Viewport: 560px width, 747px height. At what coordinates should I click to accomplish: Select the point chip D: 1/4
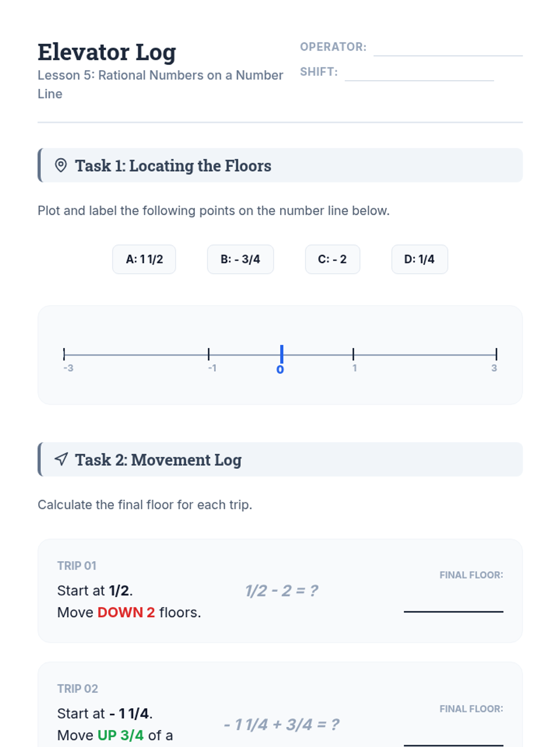(419, 259)
